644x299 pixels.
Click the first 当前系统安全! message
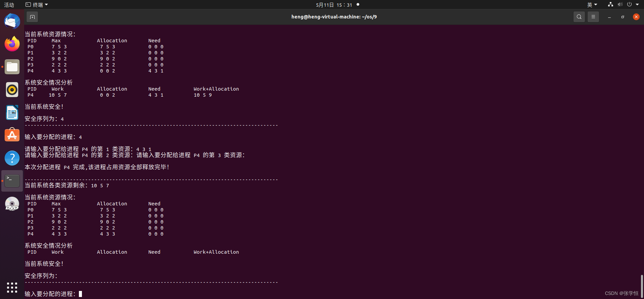pos(44,107)
